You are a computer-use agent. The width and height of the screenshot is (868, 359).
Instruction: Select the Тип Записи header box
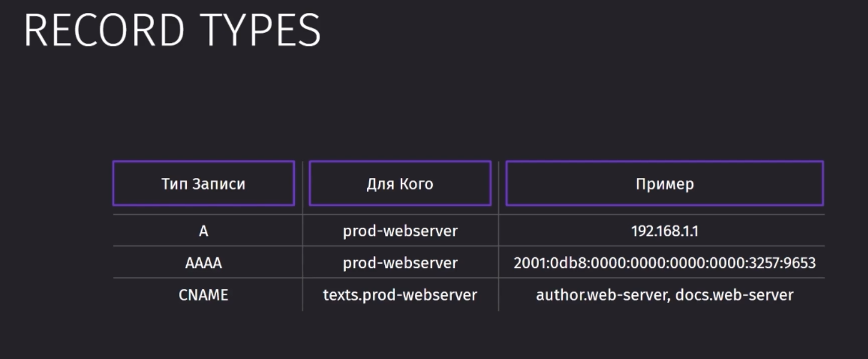[x=203, y=183]
